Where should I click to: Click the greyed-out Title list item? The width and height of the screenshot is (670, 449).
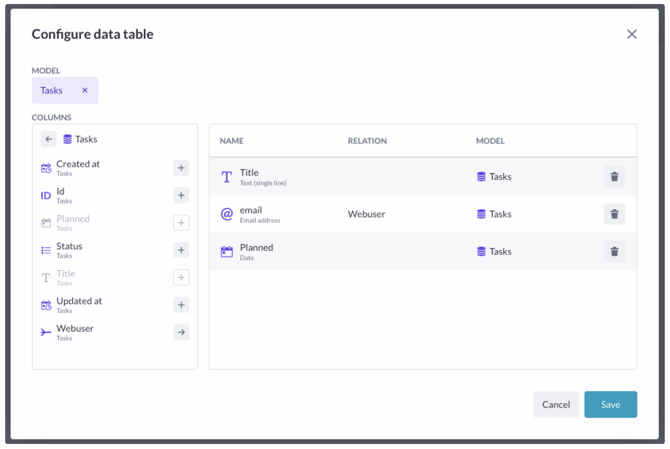click(115, 277)
